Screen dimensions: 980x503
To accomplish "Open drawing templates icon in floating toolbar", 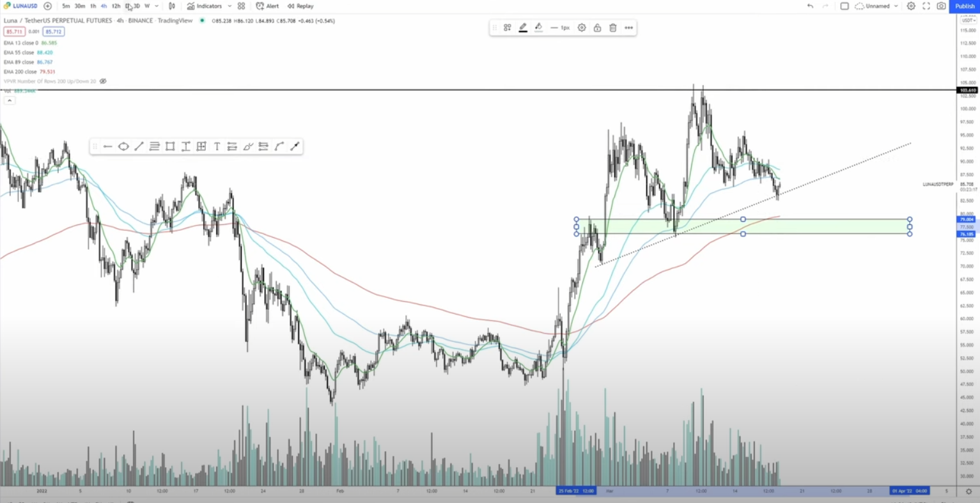I will click(x=507, y=27).
